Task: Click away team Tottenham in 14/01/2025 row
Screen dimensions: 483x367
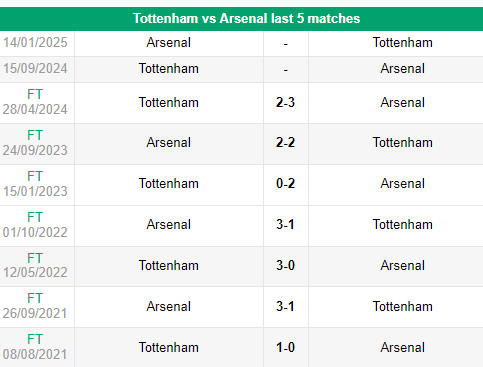Action: (403, 43)
